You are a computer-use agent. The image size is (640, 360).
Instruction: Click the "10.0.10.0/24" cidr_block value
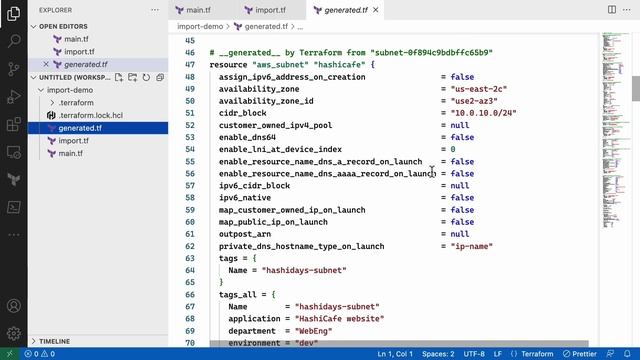coord(484,113)
